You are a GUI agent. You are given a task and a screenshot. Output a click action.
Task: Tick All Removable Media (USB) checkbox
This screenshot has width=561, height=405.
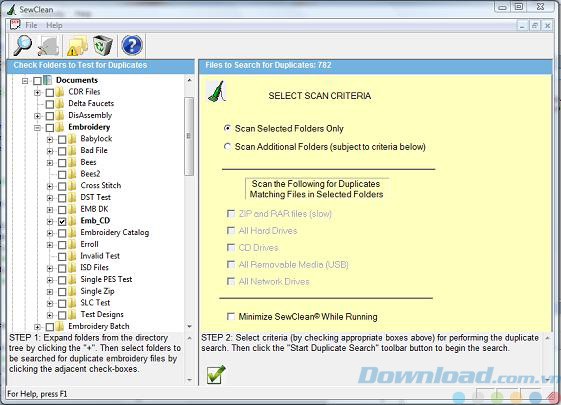coord(231,264)
